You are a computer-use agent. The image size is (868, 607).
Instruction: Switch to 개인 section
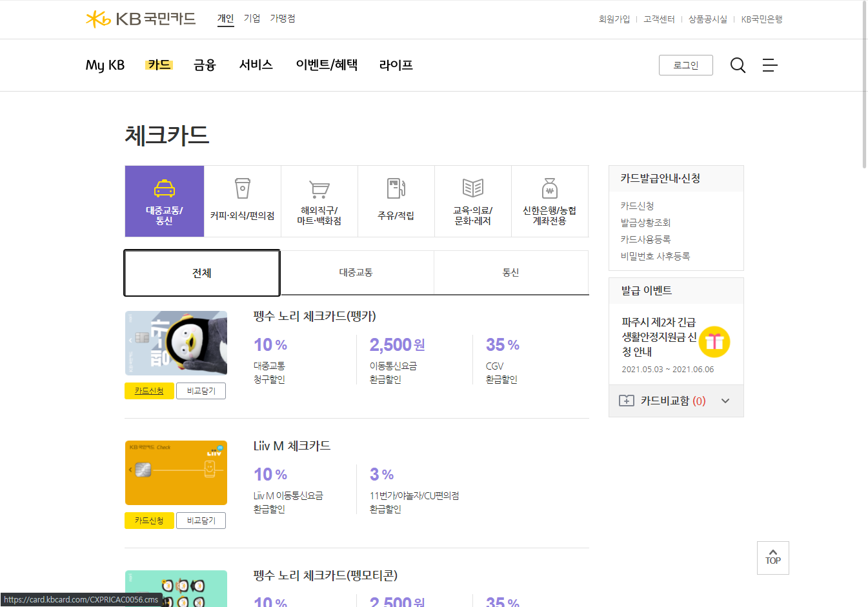coord(225,19)
